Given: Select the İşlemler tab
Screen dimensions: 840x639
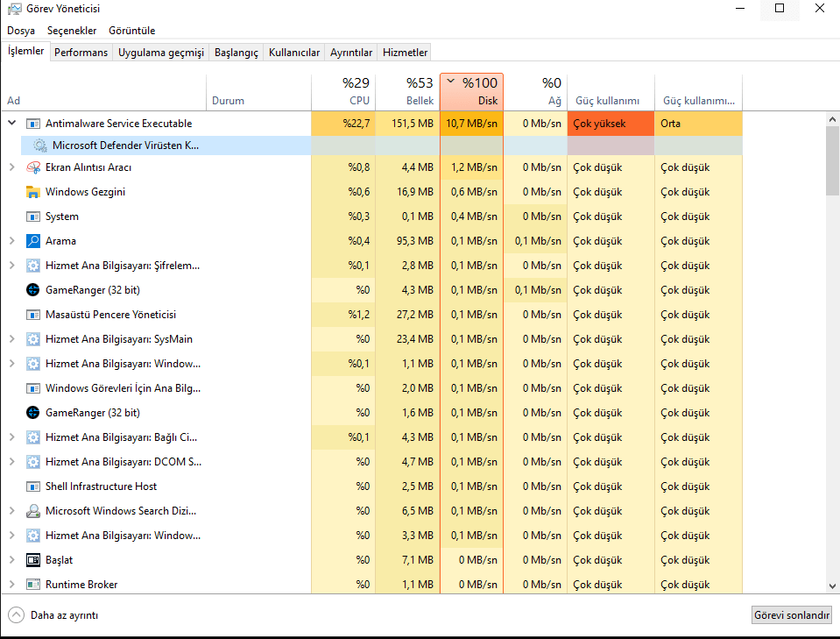Looking at the screenshot, I should [25, 51].
